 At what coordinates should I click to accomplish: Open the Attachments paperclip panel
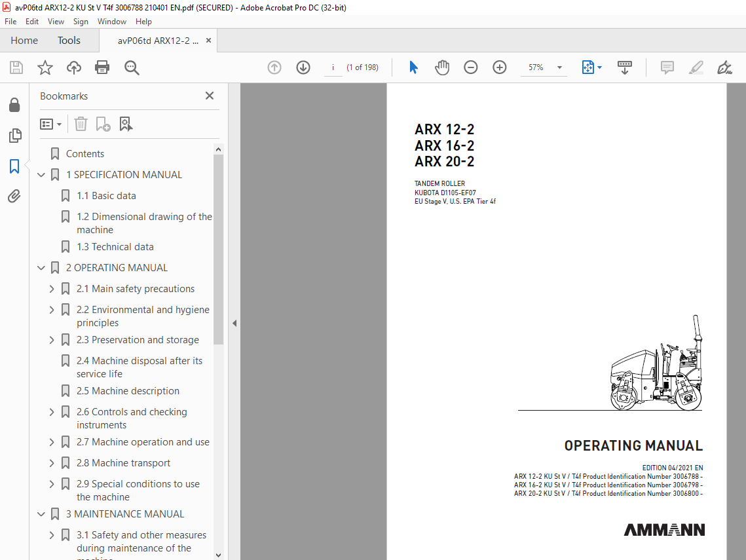[x=15, y=196]
